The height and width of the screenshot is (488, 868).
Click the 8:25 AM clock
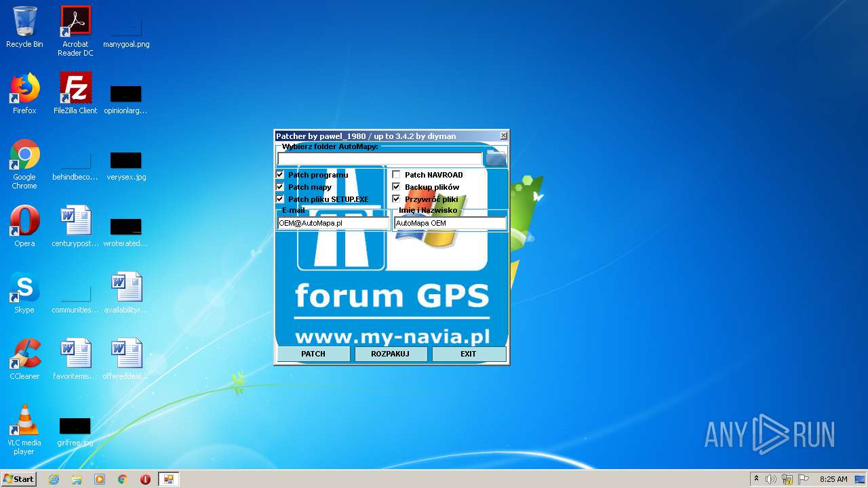(x=833, y=479)
